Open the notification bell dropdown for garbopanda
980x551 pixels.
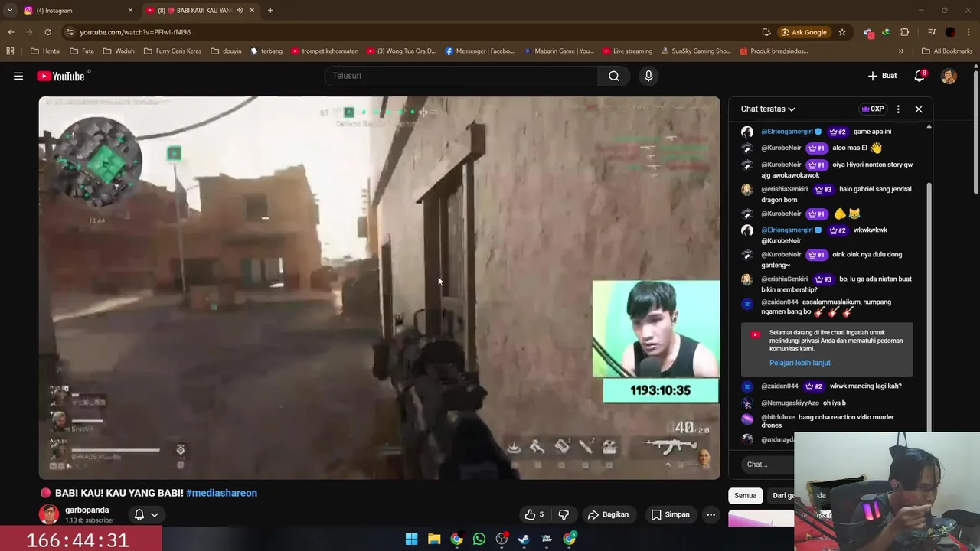point(146,514)
